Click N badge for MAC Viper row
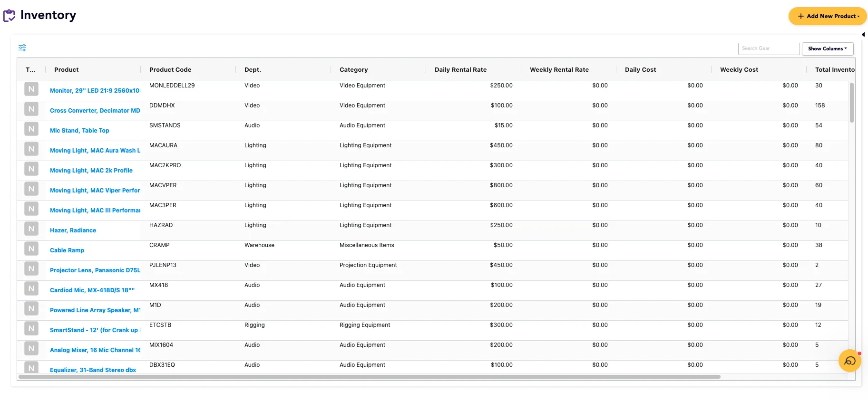 (31, 189)
